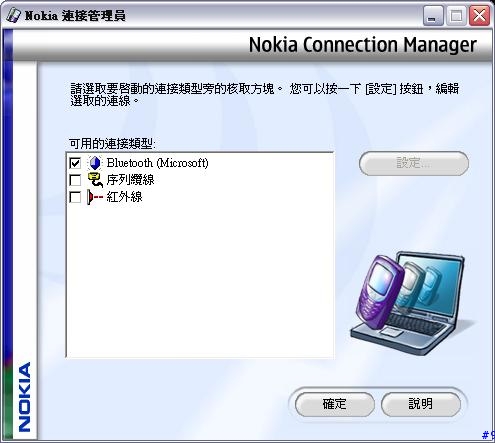The width and height of the screenshot is (495, 443).
Task: Select the 紅外線 list entry
Action: coord(124,197)
